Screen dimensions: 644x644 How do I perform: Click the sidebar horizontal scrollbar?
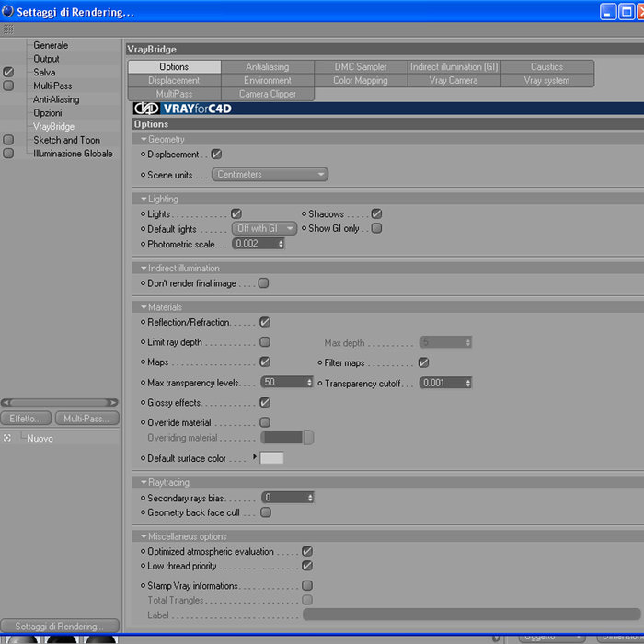60,403
